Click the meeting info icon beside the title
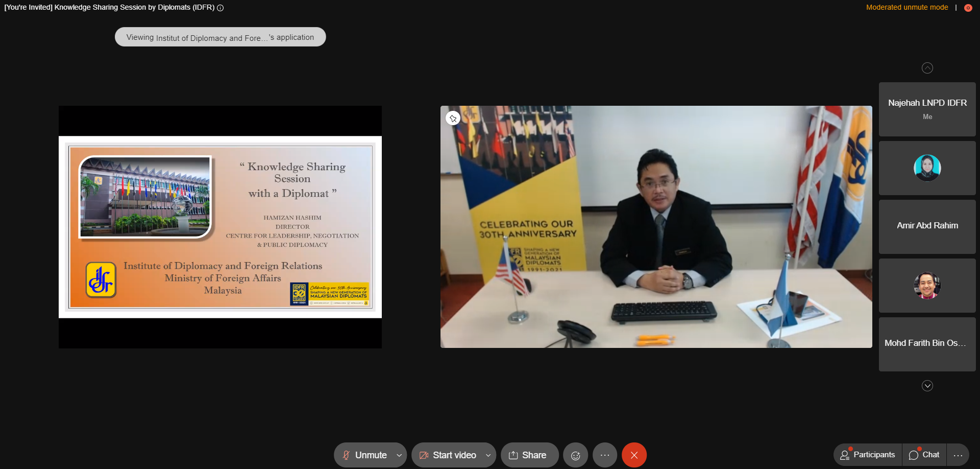Screen dimensions: 980x469 pos(220,8)
